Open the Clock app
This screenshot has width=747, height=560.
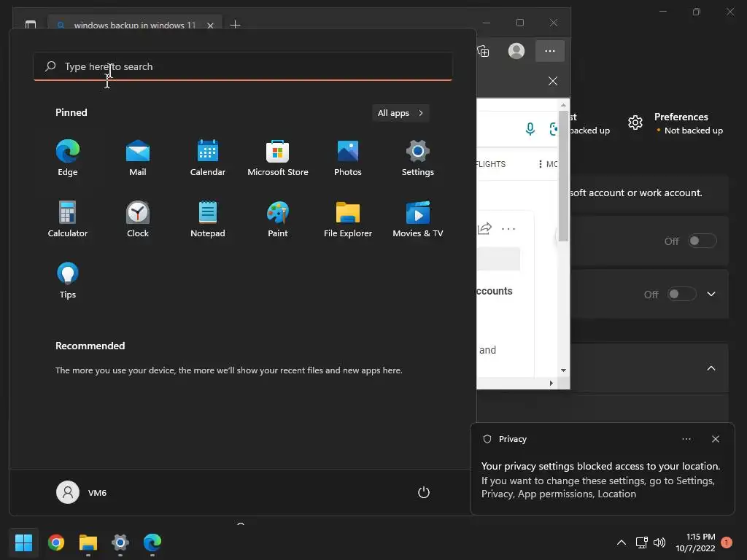[x=138, y=219]
